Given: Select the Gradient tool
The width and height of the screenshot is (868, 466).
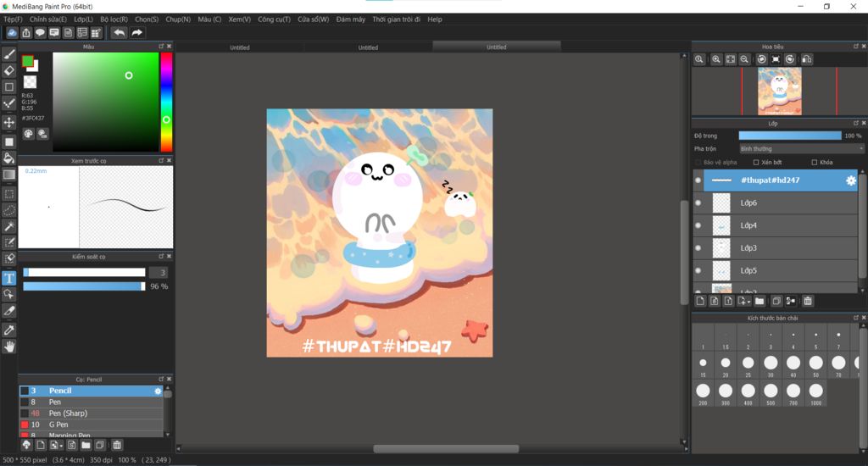Looking at the screenshot, I should coord(8,175).
